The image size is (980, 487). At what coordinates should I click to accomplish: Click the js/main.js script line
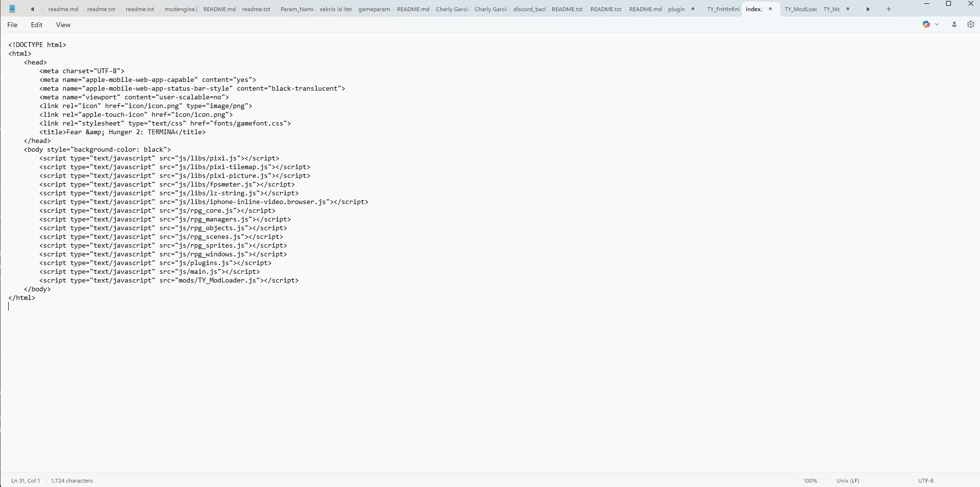coord(150,271)
